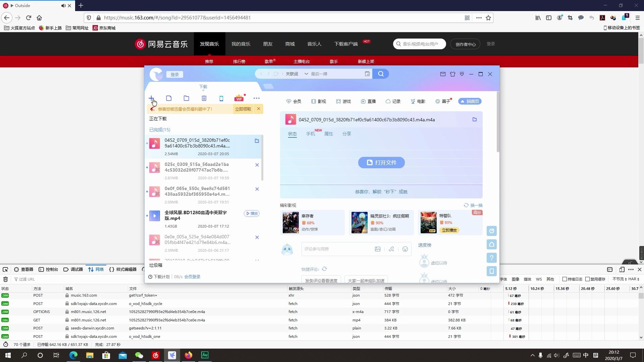
Task: Remove the 025c_0309 item with its X
Action: (x=257, y=165)
